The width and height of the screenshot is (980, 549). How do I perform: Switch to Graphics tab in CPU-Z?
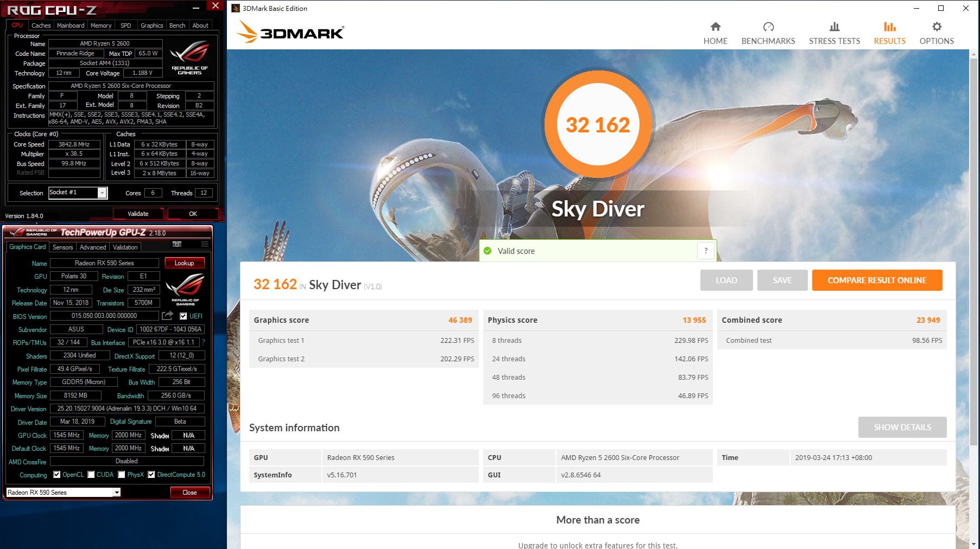pos(151,25)
